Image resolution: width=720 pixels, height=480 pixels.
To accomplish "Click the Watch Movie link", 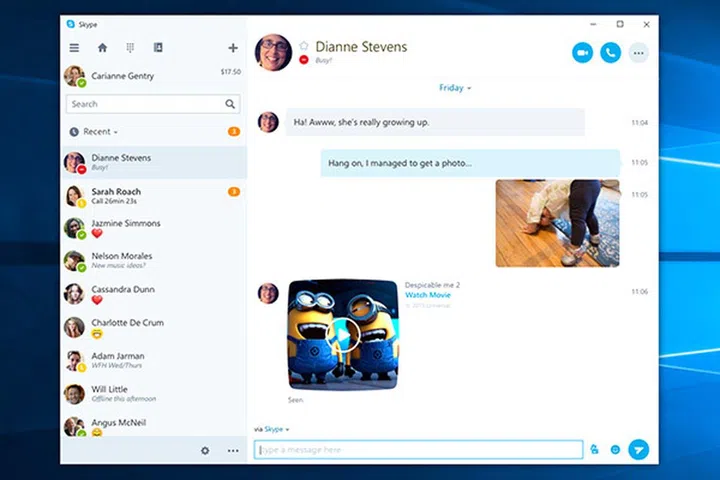I will click(427, 295).
